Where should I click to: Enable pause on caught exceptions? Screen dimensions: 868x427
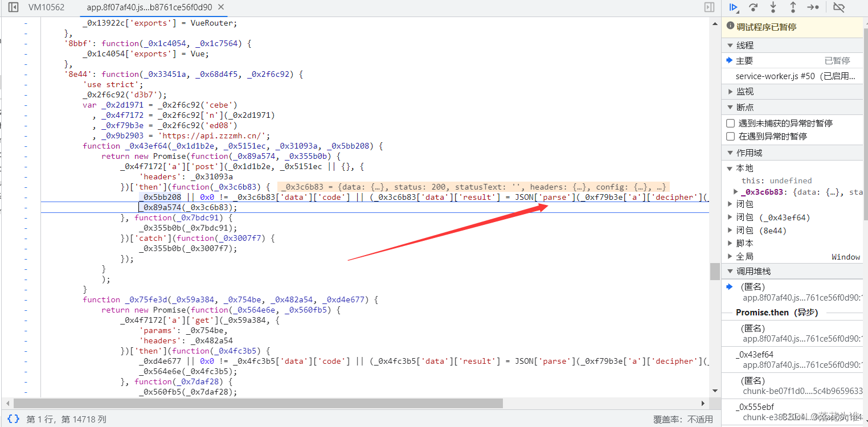(730, 137)
